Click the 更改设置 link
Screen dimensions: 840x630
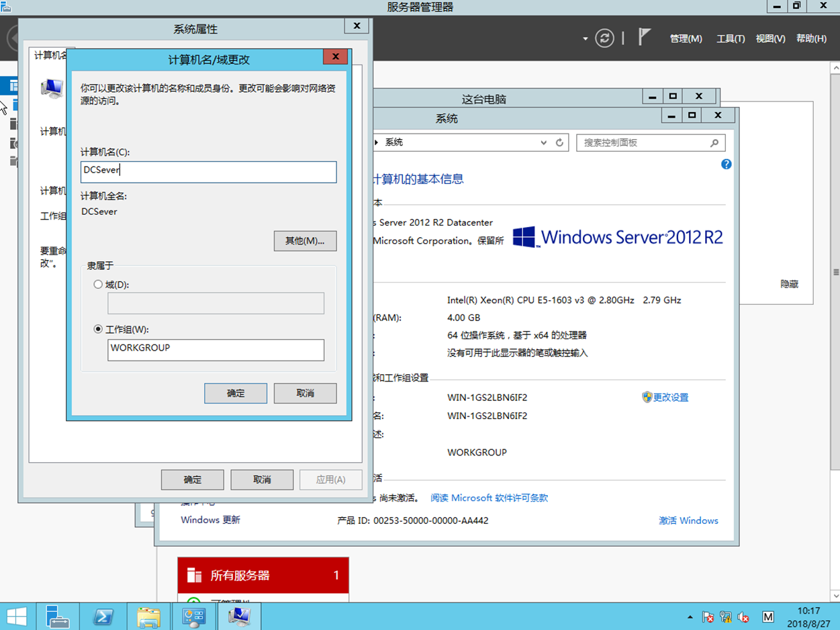(671, 398)
